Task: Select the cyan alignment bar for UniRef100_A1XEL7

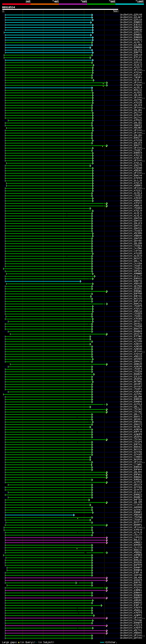Action: coord(49,42)
